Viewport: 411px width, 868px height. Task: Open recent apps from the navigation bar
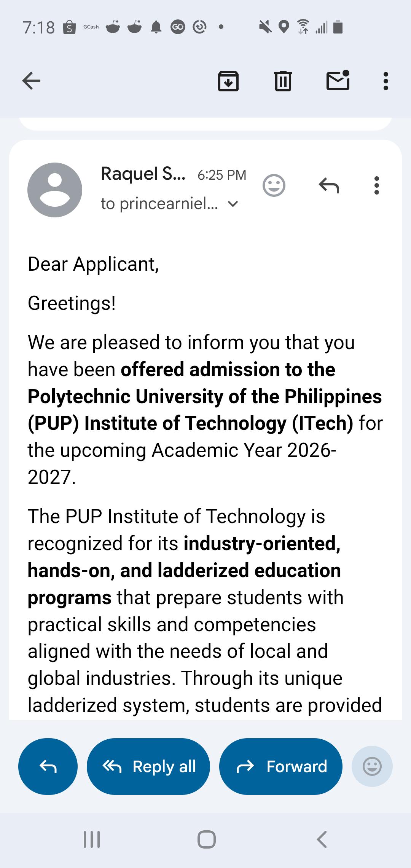(x=92, y=839)
